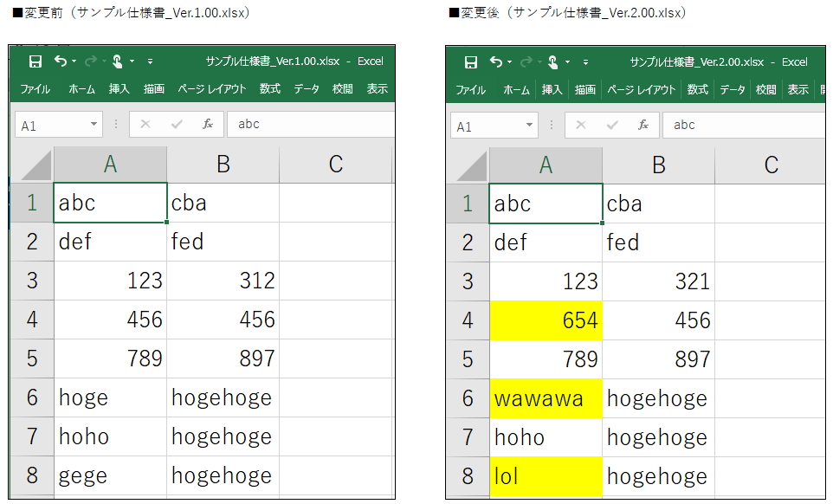Image resolution: width=833 pixels, height=504 pixels.
Task: Switch to ページ レイアウト tab in Ver.1.00
Action: pos(212,88)
